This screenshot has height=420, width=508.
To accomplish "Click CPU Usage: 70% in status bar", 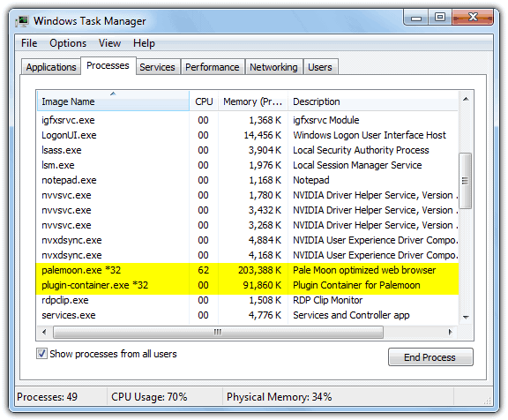I will pyautogui.click(x=149, y=397).
